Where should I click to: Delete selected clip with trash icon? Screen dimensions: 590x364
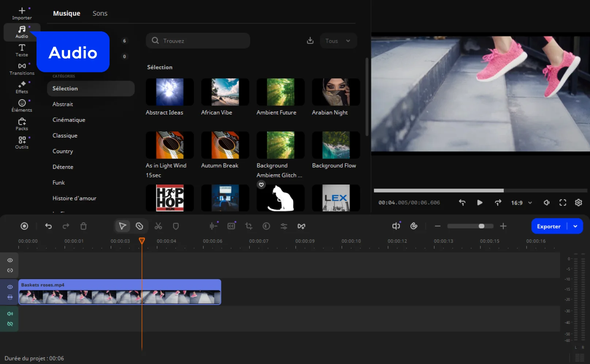83,226
